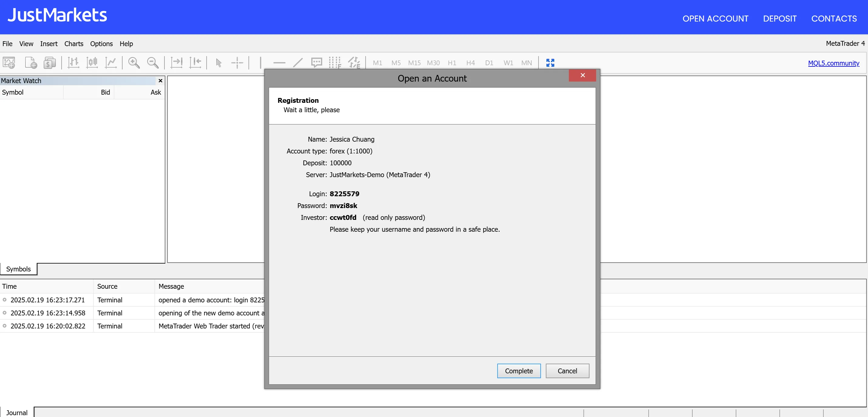868x417 pixels.
Task: Open the File menu
Action: click(x=7, y=44)
